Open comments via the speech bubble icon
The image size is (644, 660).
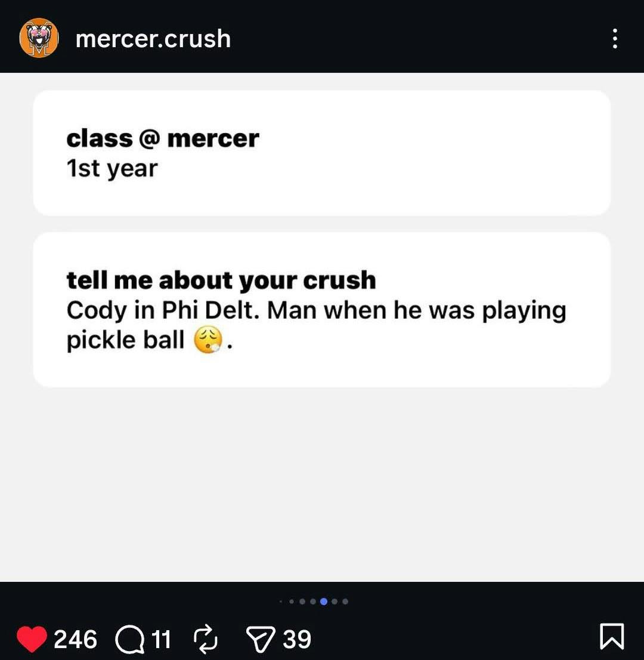129,639
